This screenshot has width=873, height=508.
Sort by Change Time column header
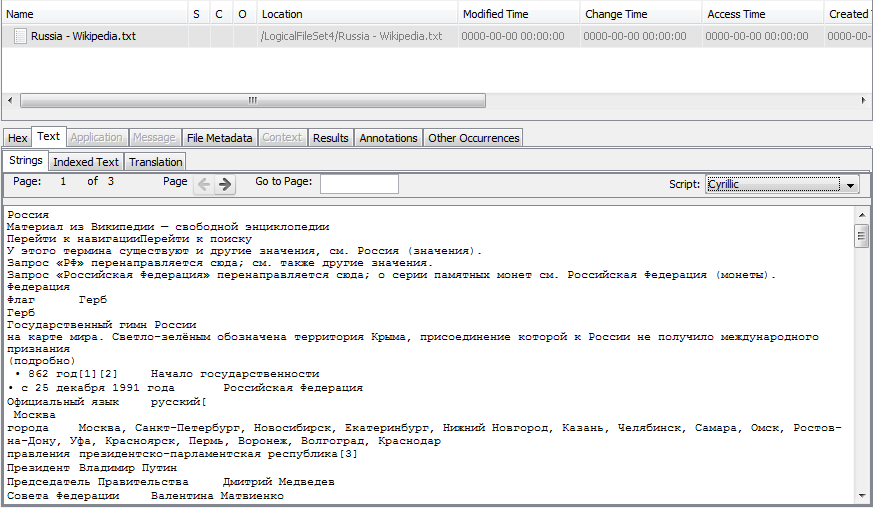point(640,14)
